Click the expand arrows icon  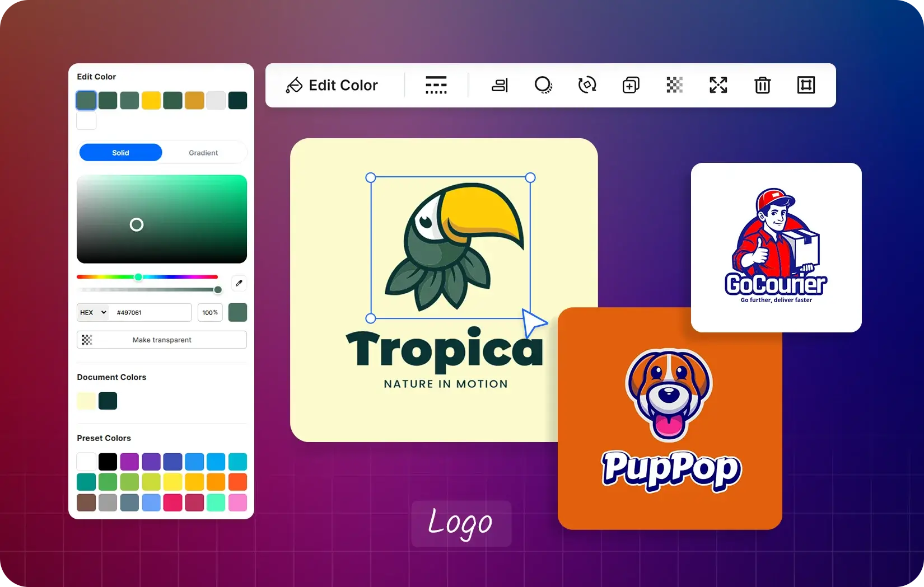718,85
